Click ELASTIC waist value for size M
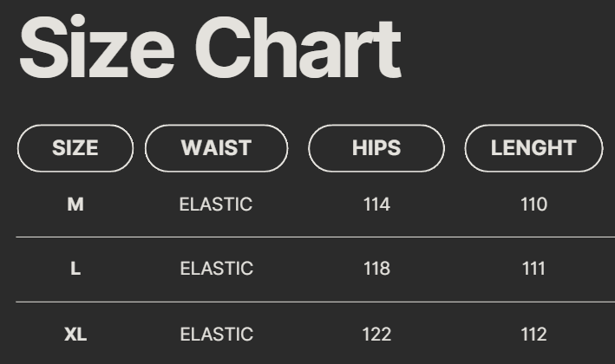 [x=216, y=205]
